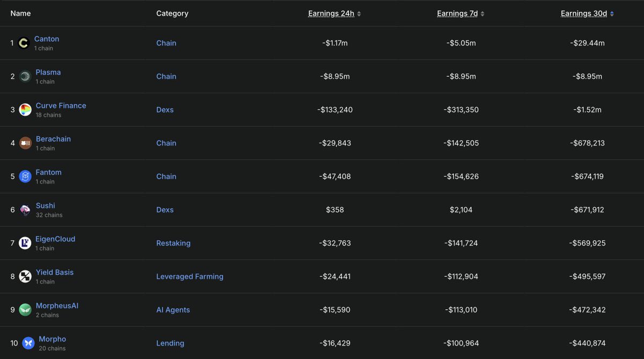Click the Earnings 24h column header

coord(331,13)
